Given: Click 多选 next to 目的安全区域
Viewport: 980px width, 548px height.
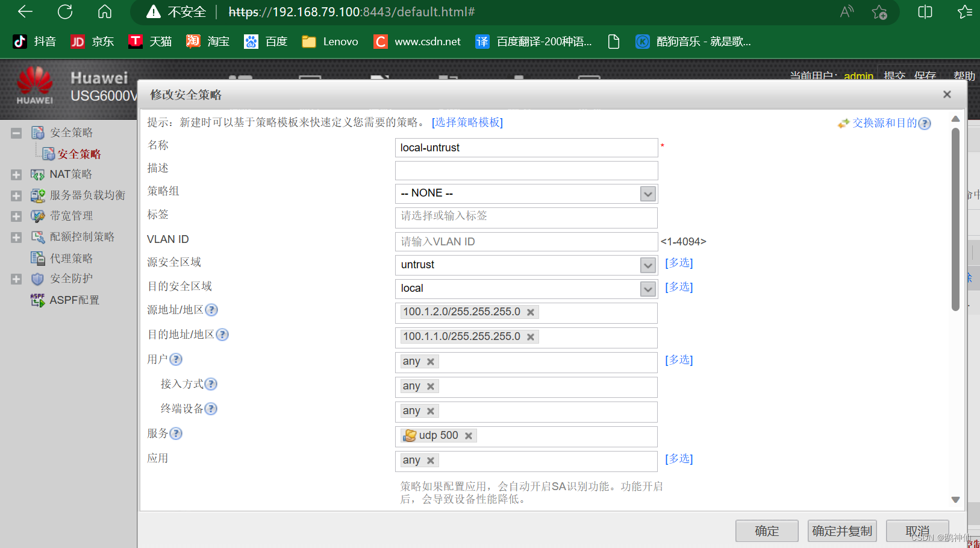Looking at the screenshot, I should click(679, 287).
